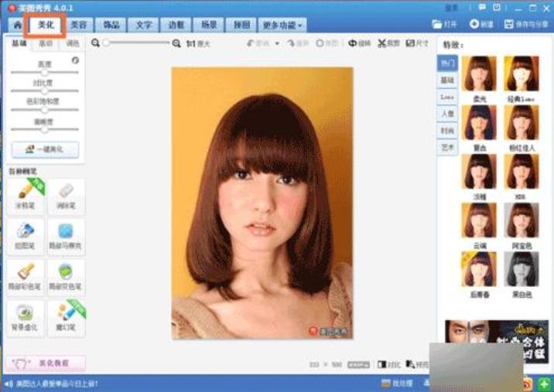Screen dimensions: 554x392
Task: Click the zoom in magnifier icon
Action: click(x=176, y=43)
